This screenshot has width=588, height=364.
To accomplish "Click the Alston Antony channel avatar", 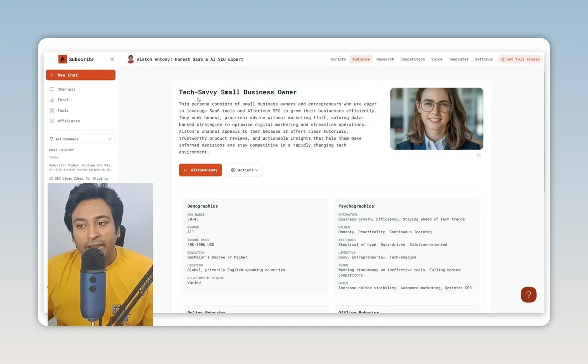I will coord(130,59).
